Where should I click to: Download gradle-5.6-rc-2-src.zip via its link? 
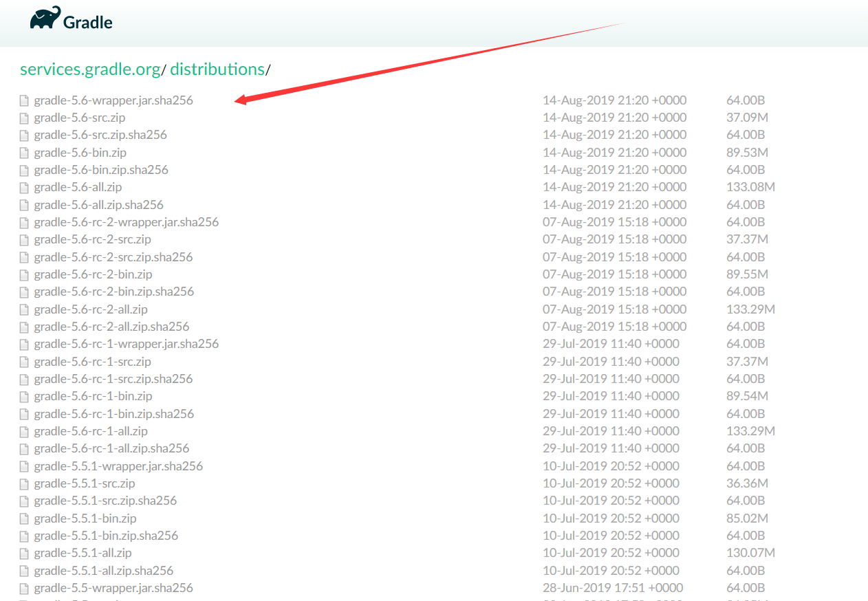pos(93,239)
